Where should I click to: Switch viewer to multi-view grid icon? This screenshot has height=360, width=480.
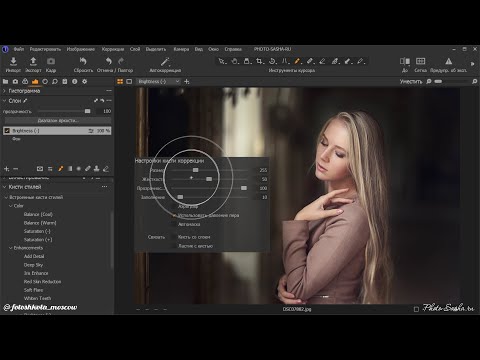click(x=120, y=81)
